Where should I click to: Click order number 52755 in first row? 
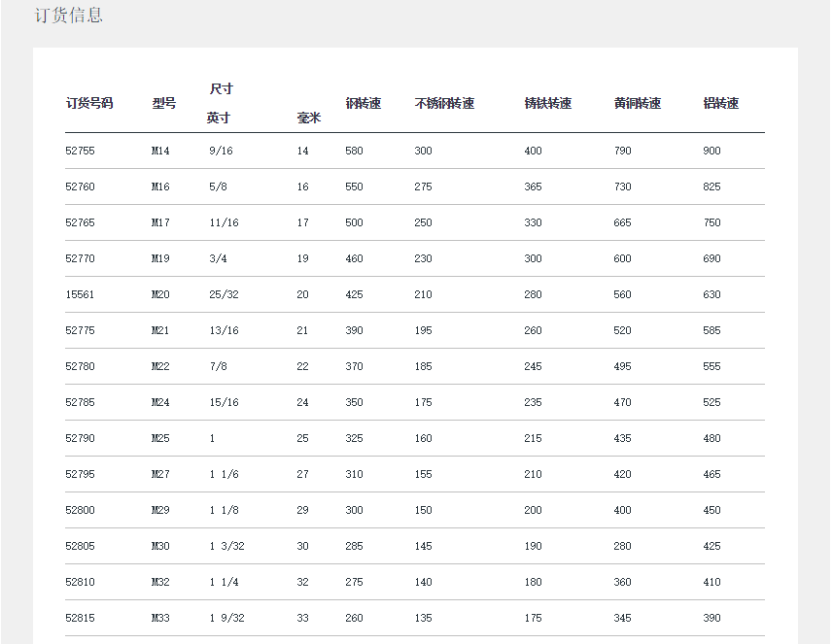click(80, 151)
